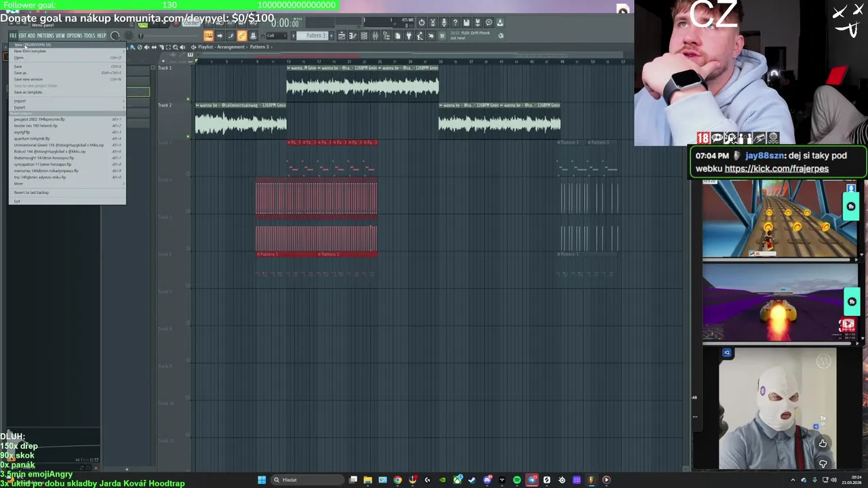
Task: Expand the Import submenu
Action: click(67, 101)
